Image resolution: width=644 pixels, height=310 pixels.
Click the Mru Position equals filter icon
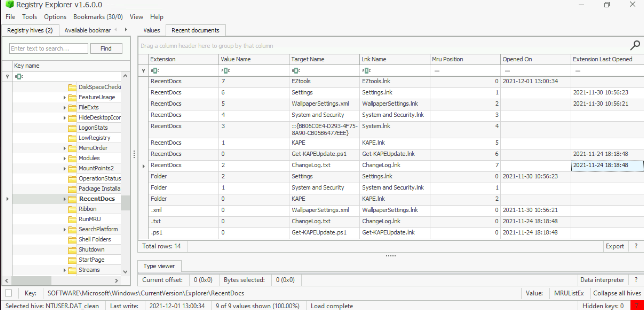click(437, 71)
